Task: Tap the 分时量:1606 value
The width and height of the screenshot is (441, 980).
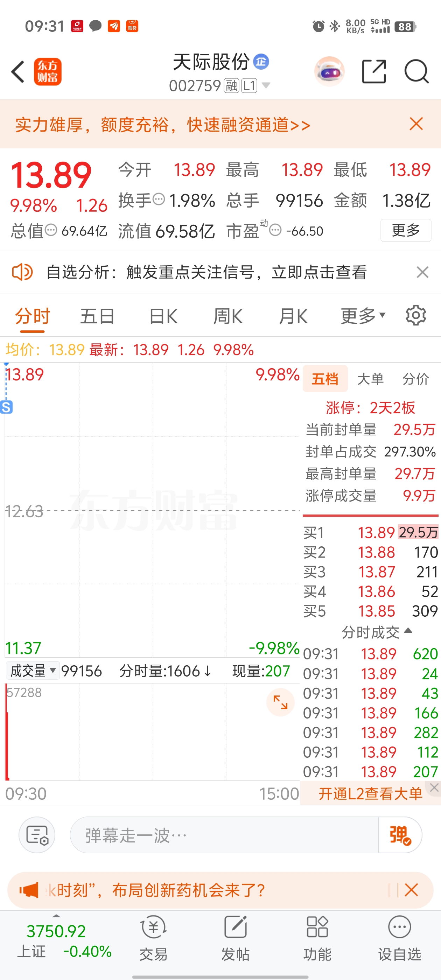Action: click(x=166, y=671)
